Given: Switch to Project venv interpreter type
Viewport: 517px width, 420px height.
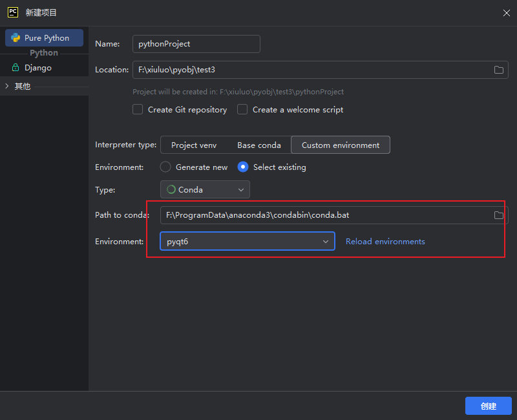Looking at the screenshot, I should pos(193,145).
